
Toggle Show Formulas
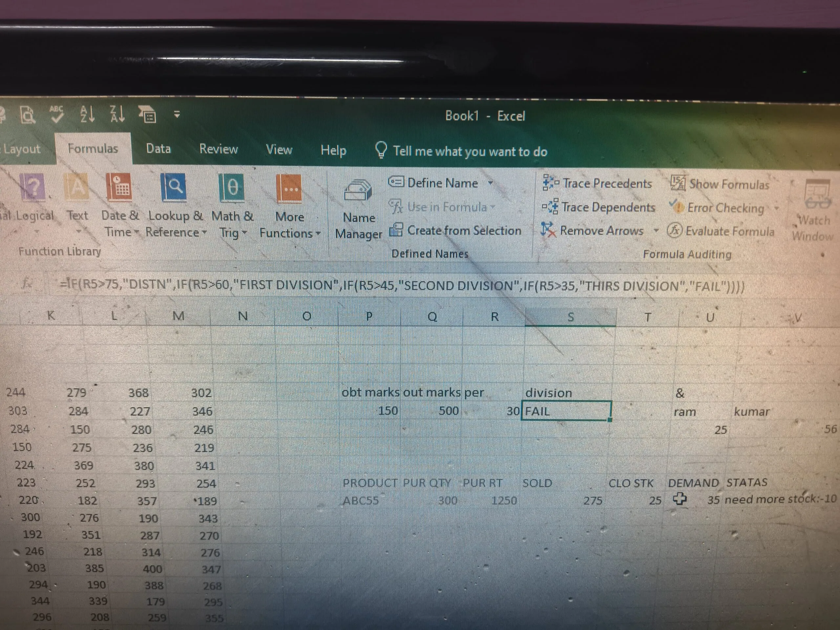pyautogui.click(x=720, y=184)
